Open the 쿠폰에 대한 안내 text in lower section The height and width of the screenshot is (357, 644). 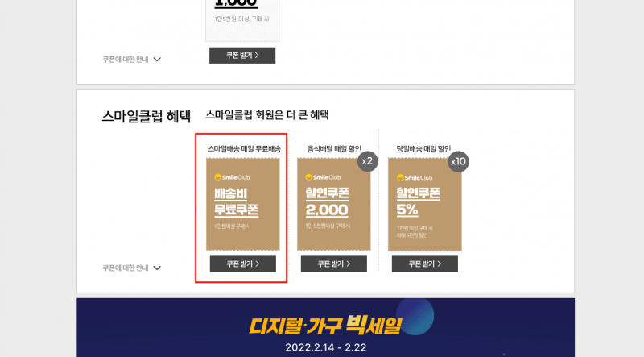click(x=126, y=268)
